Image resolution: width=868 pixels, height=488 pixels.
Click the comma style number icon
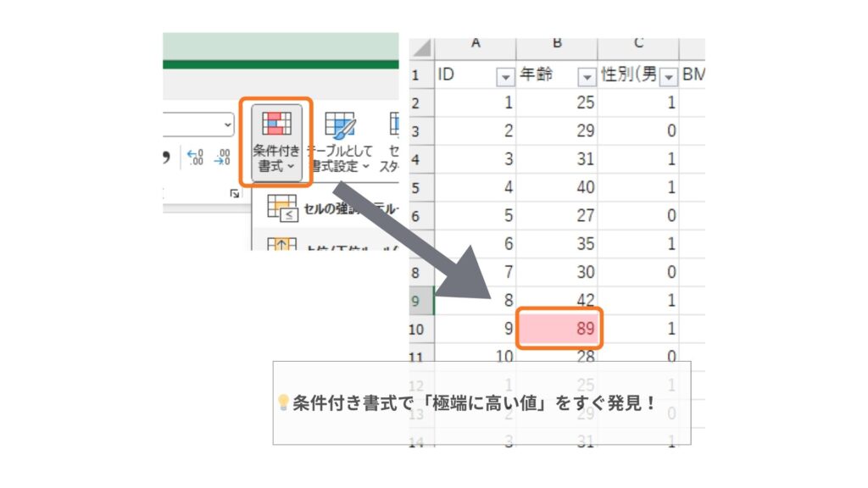click(x=167, y=157)
